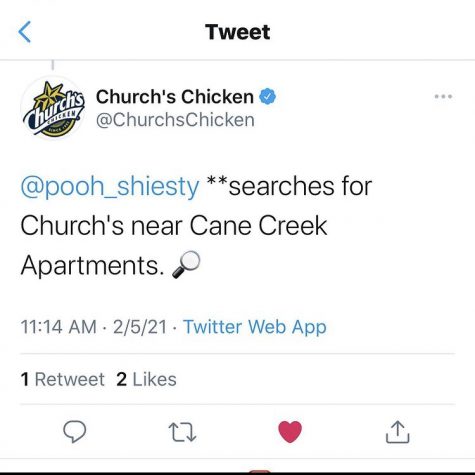Screen dimensions: 475x475
Task: Open the tweet's three-dot more menu
Action: pos(443,97)
